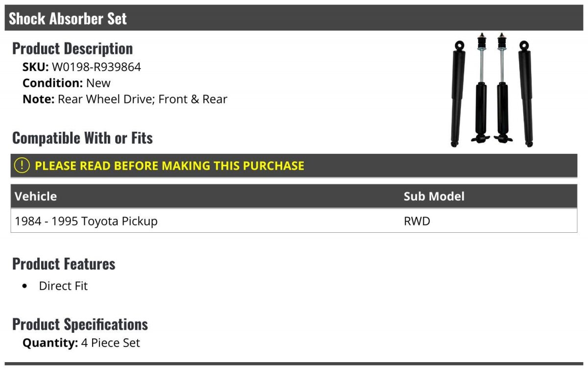Click the Product Specifications heading
Viewport: 588px width, 370px height.
80,324
